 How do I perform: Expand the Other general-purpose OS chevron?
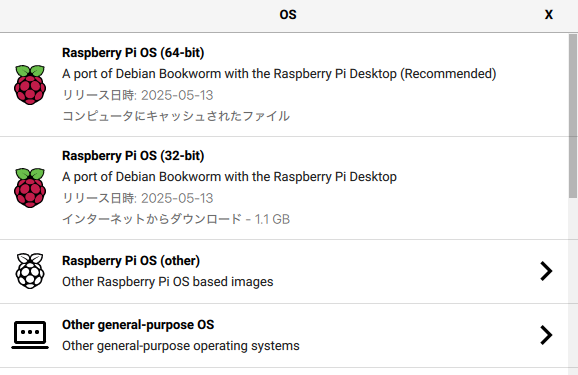click(546, 335)
